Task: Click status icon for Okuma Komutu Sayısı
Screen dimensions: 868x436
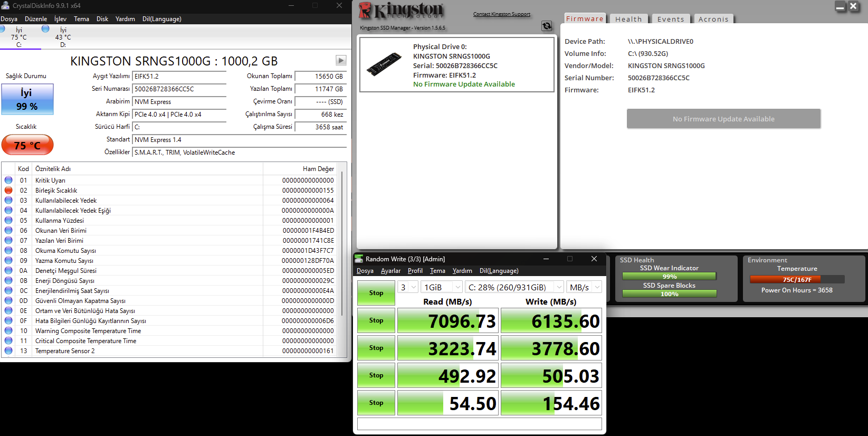Action: pos(8,250)
